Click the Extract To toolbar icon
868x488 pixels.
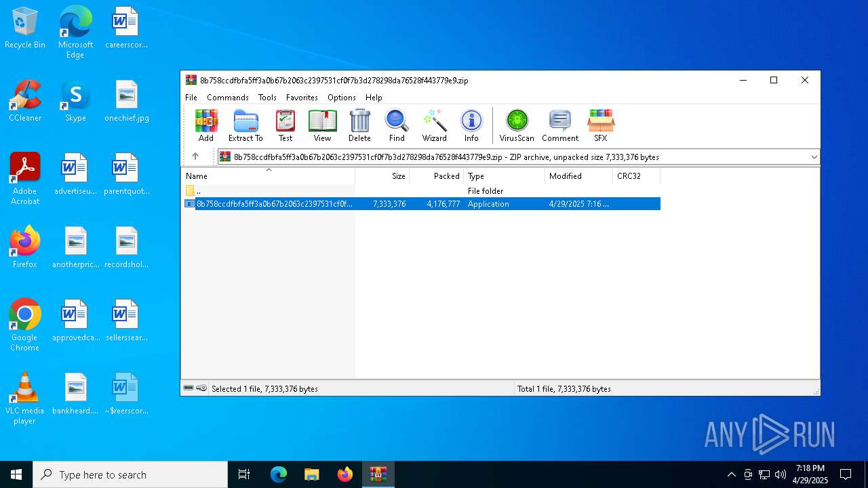pyautogui.click(x=245, y=125)
